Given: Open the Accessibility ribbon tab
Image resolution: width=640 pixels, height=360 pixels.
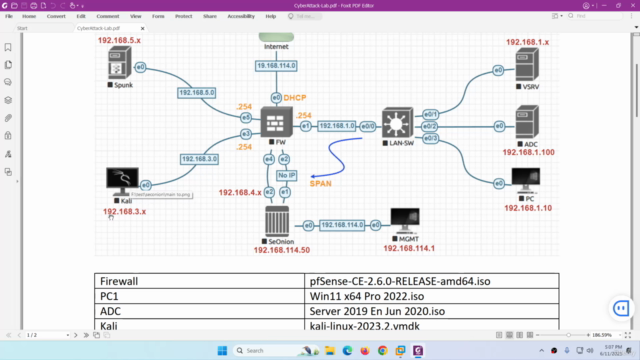Looking at the screenshot, I should pyautogui.click(x=241, y=16).
